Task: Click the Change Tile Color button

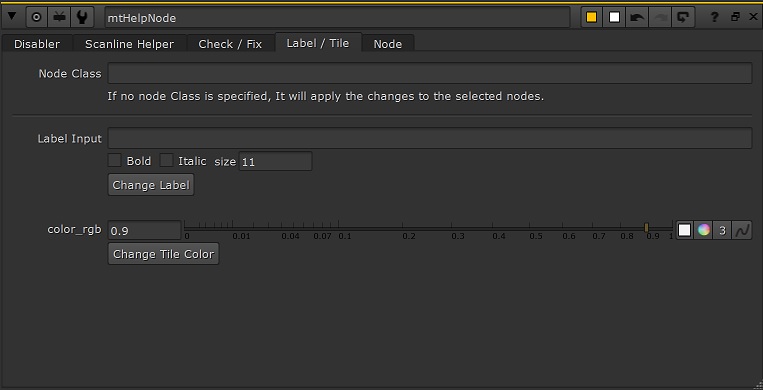Action: (x=164, y=254)
